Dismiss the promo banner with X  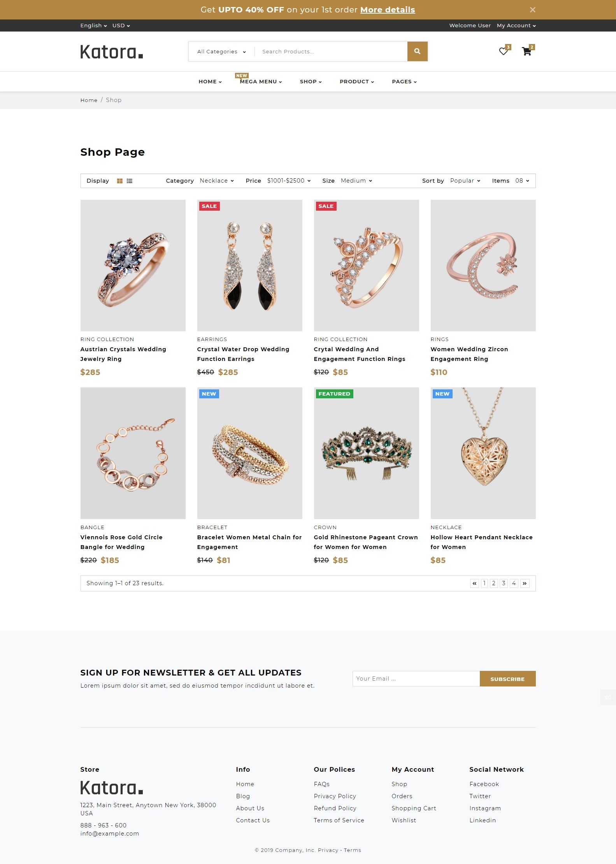[x=533, y=10]
